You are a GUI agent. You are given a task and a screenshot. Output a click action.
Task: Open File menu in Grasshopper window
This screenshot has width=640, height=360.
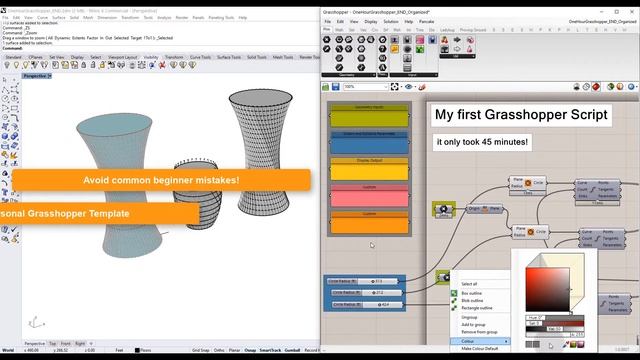pyautogui.click(x=328, y=22)
